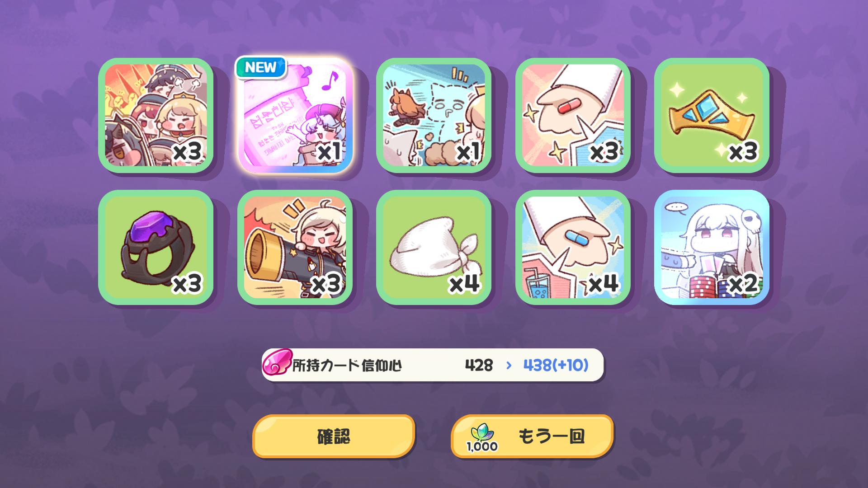868x488 pixels.
Task: Click the x3 count on tiara
Action: [743, 152]
